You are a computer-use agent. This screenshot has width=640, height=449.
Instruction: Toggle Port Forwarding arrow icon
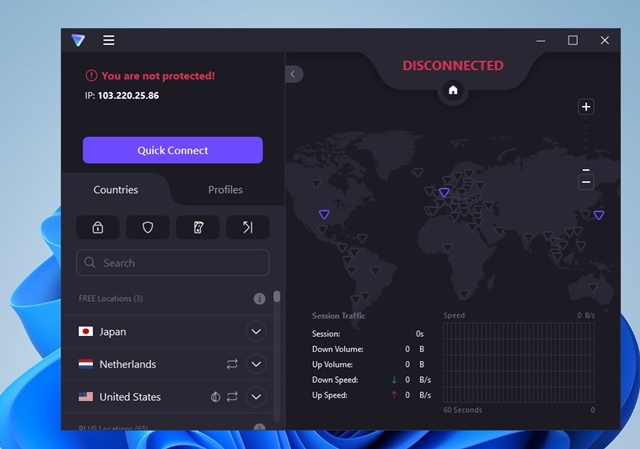[248, 227]
